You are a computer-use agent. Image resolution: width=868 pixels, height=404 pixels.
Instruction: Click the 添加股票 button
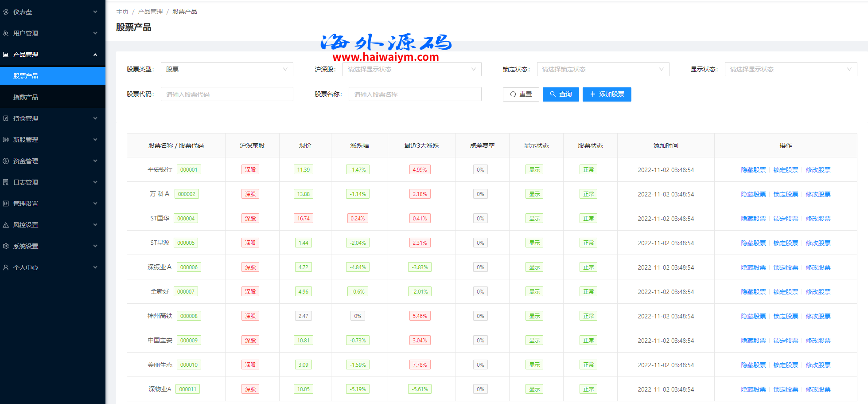(x=607, y=94)
